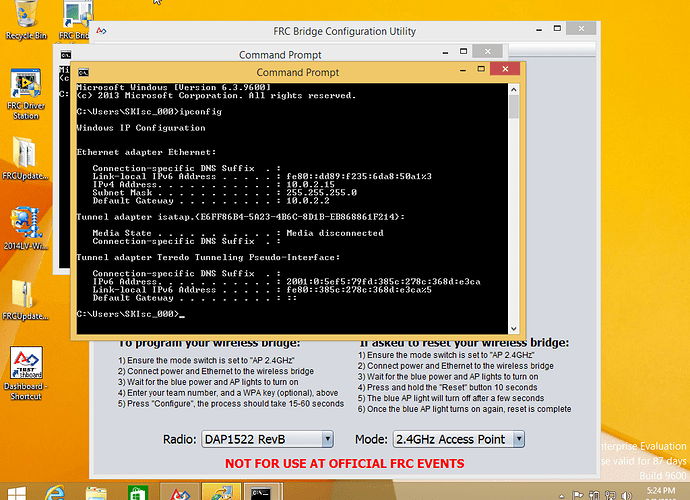Viewport: 690px width, 500px height.
Task: Click the 'Press Configure' instruction step 5
Action: click(x=231, y=404)
